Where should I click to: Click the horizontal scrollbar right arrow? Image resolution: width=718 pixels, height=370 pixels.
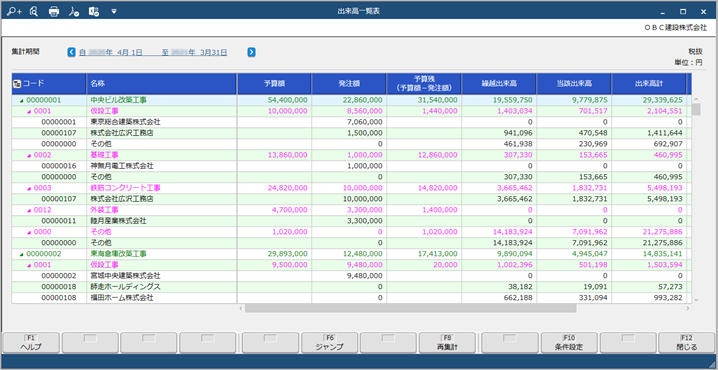click(x=688, y=309)
